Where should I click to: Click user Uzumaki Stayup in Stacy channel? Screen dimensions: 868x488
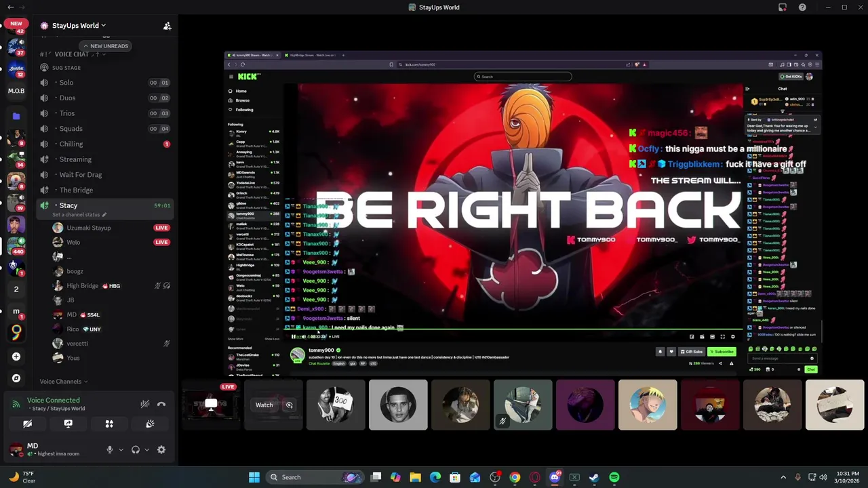(x=88, y=228)
